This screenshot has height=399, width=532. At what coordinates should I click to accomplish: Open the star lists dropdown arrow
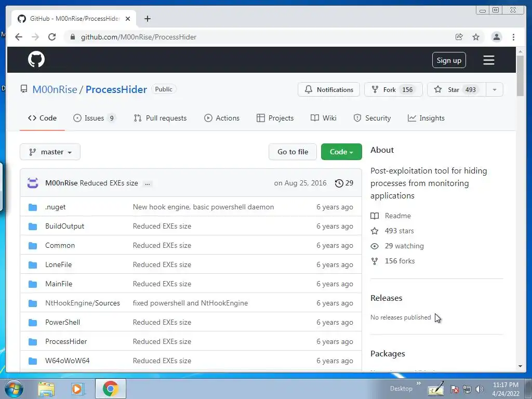tap(495, 89)
